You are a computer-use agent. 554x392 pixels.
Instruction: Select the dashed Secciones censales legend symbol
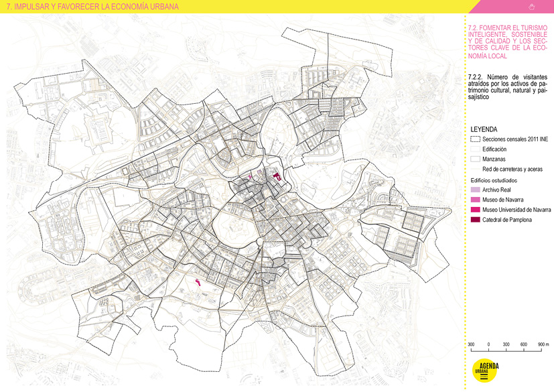point(475,139)
